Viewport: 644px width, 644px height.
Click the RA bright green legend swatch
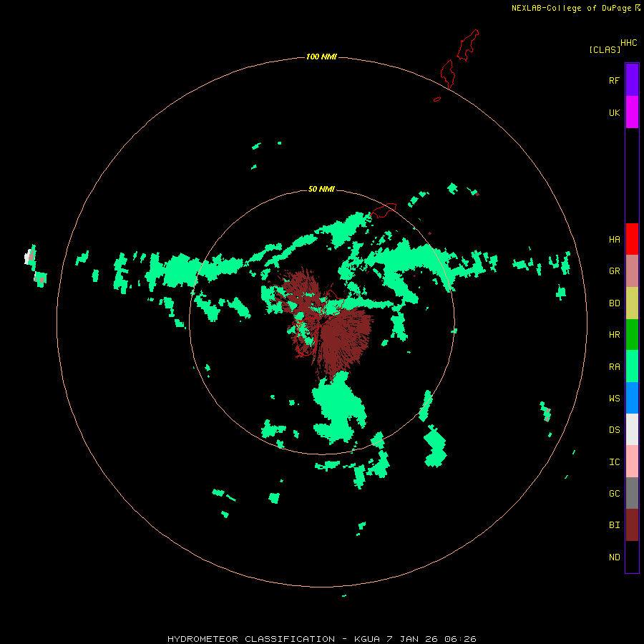tap(632, 366)
